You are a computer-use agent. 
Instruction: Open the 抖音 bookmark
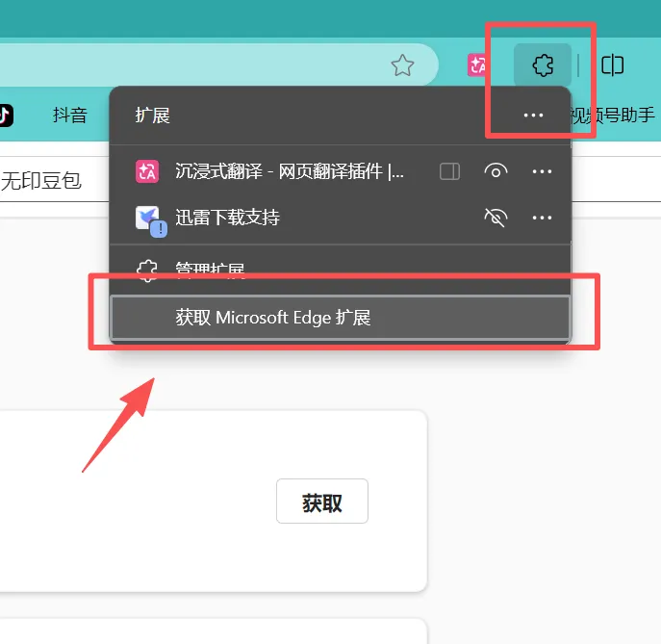[x=70, y=116]
